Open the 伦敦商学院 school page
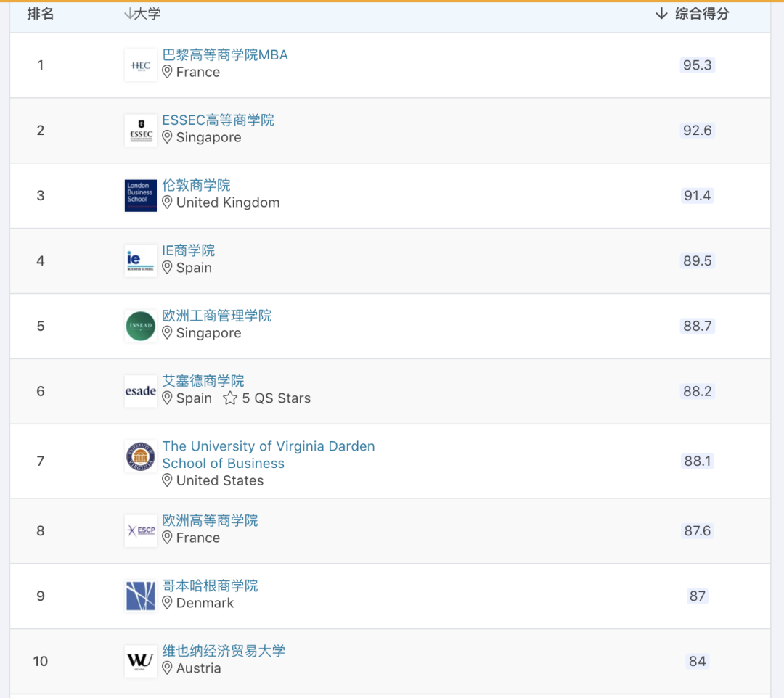The width and height of the screenshot is (784, 698). tap(196, 186)
